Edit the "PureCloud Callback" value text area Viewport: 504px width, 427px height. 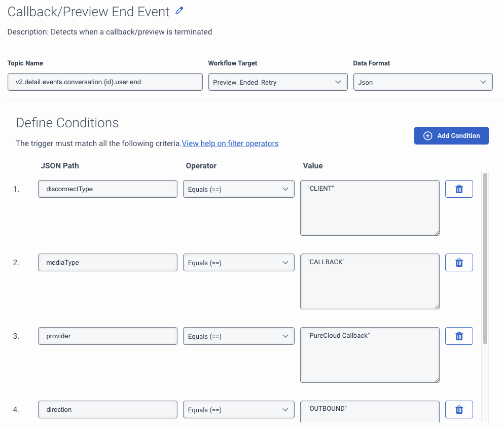pos(370,355)
